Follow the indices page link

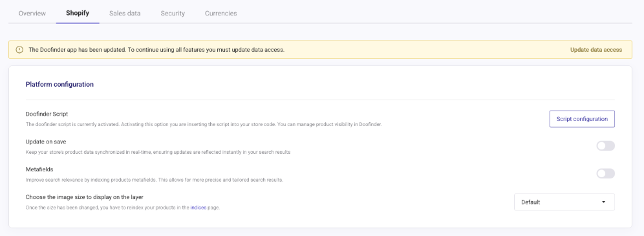click(199, 208)
